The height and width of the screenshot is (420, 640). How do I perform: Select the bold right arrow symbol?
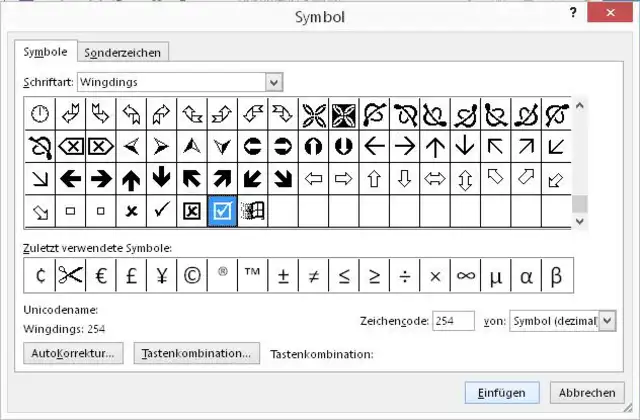pos(100,179)
